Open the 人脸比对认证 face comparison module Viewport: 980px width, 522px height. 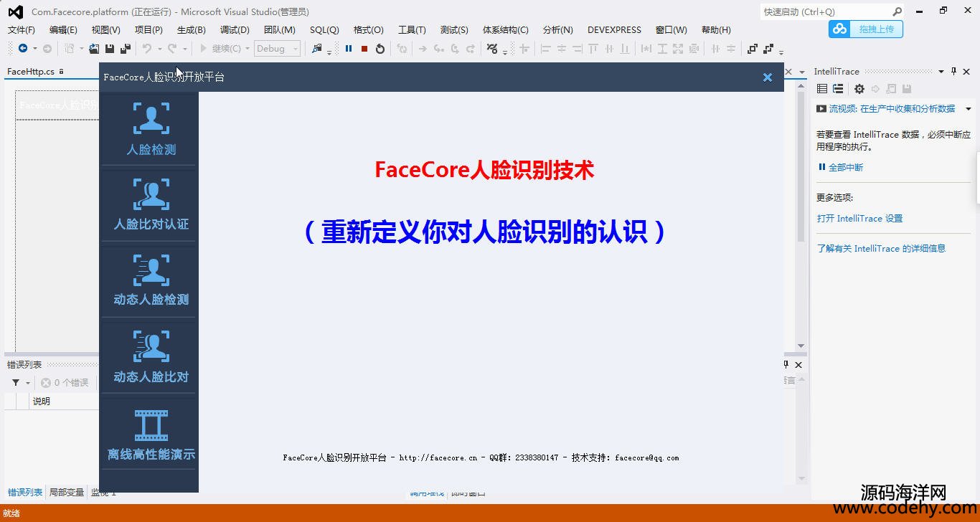[151, 204]
